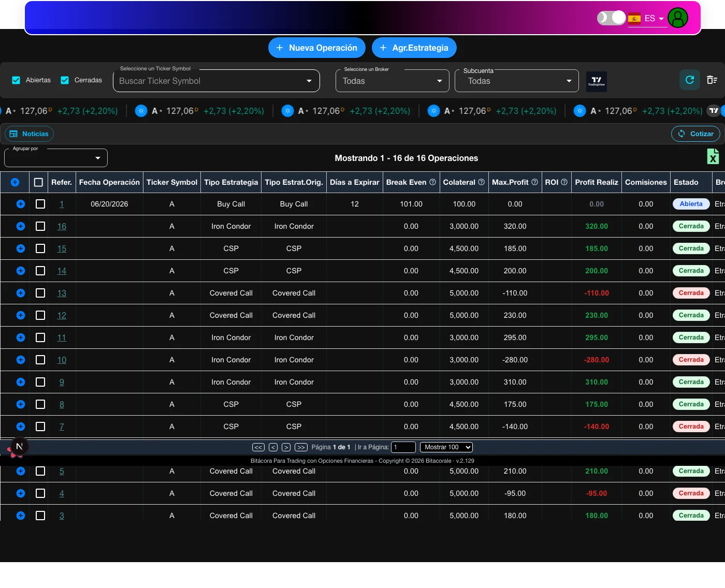Expand row details for operation 8
The image size is (725, 588).
pyautogui.click(x=21, y=404)
